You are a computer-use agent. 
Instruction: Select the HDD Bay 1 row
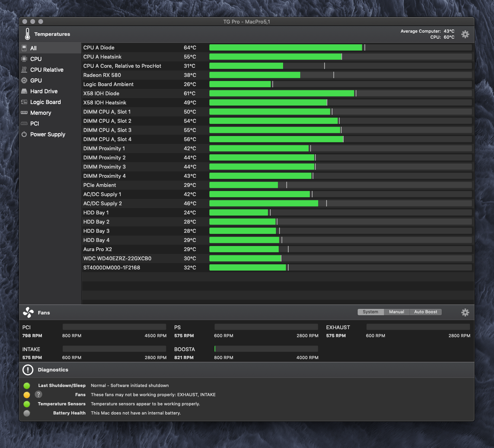point(278,212)
